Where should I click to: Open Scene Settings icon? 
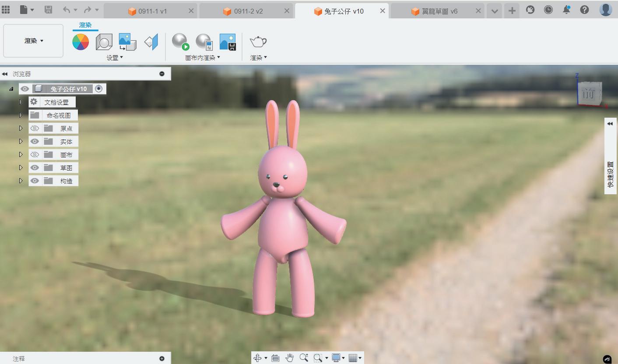point(104,42)
